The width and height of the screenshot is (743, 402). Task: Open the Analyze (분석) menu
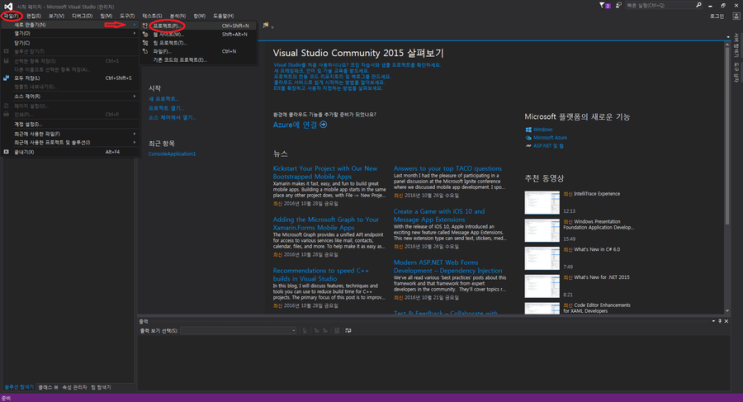click(x=178, y=16)
